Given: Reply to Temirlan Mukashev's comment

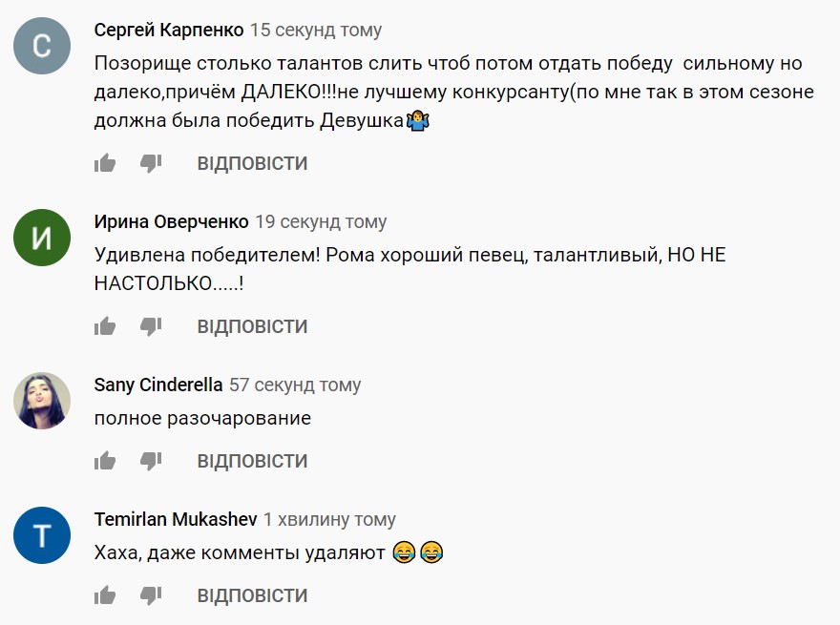Looking at the screenshot, I should click(252, 595).
